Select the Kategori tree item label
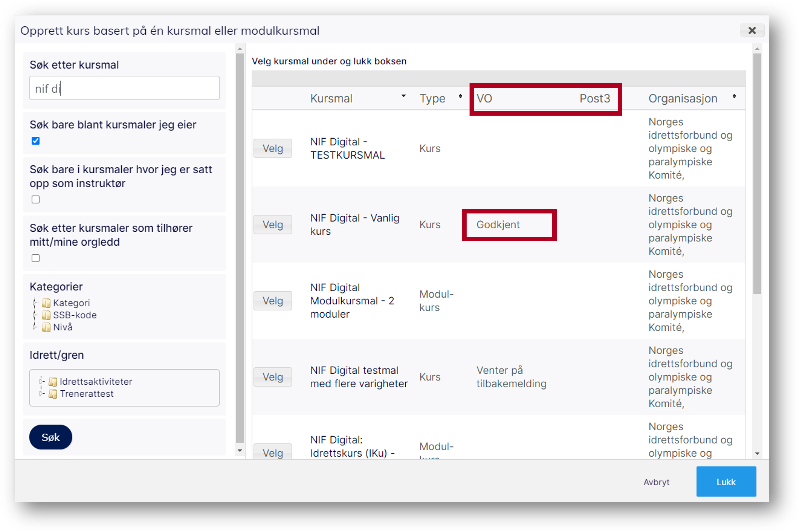 pyautogui.click(x=71, y=303)
